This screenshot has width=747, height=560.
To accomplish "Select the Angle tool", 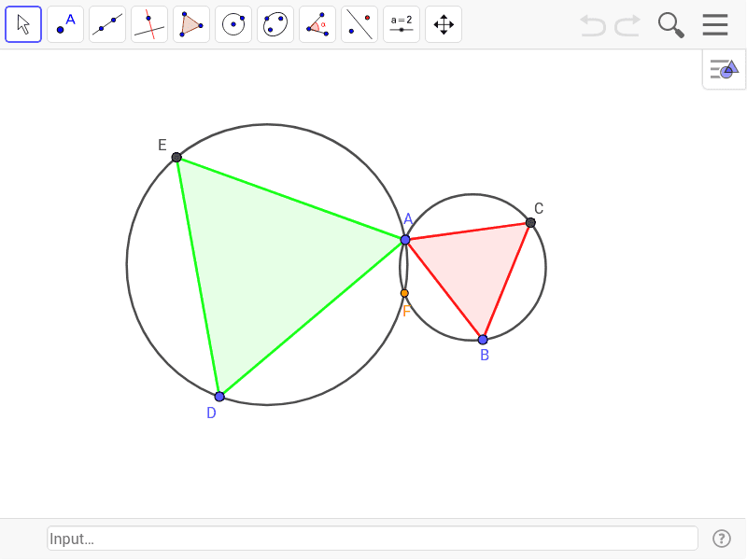I will [317, 24].
